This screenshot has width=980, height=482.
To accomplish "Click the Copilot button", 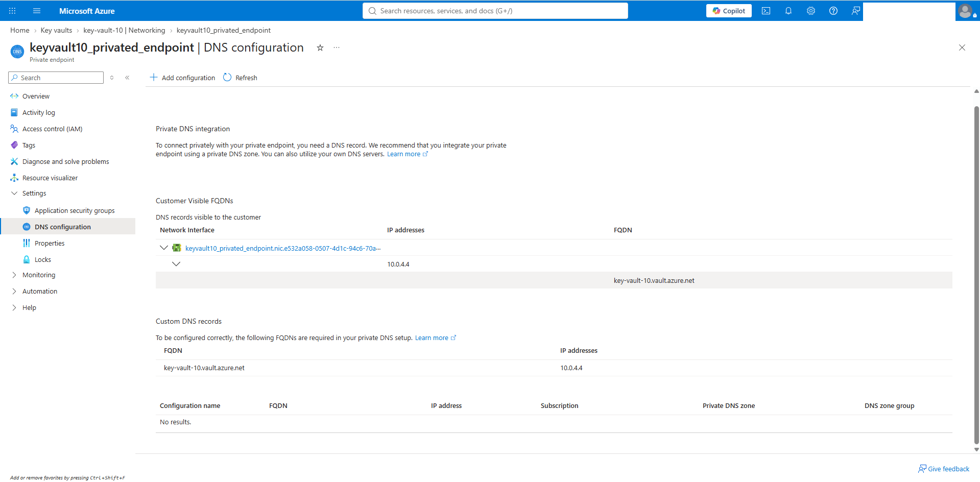I will 729,11.
